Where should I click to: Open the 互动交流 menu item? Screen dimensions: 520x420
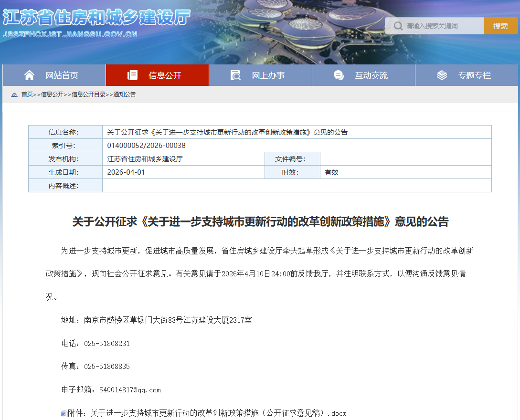[x=371, y=75]
